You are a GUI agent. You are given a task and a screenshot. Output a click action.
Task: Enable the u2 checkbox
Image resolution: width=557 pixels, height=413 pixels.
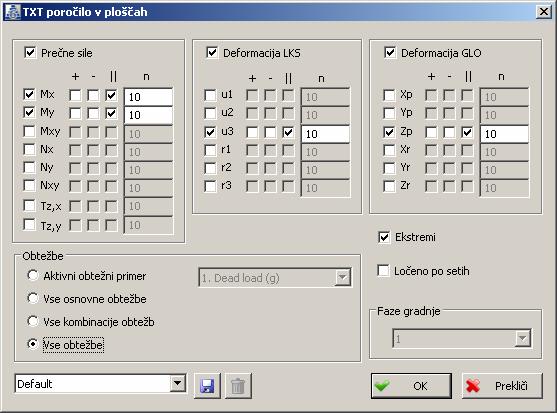[210, 113]
